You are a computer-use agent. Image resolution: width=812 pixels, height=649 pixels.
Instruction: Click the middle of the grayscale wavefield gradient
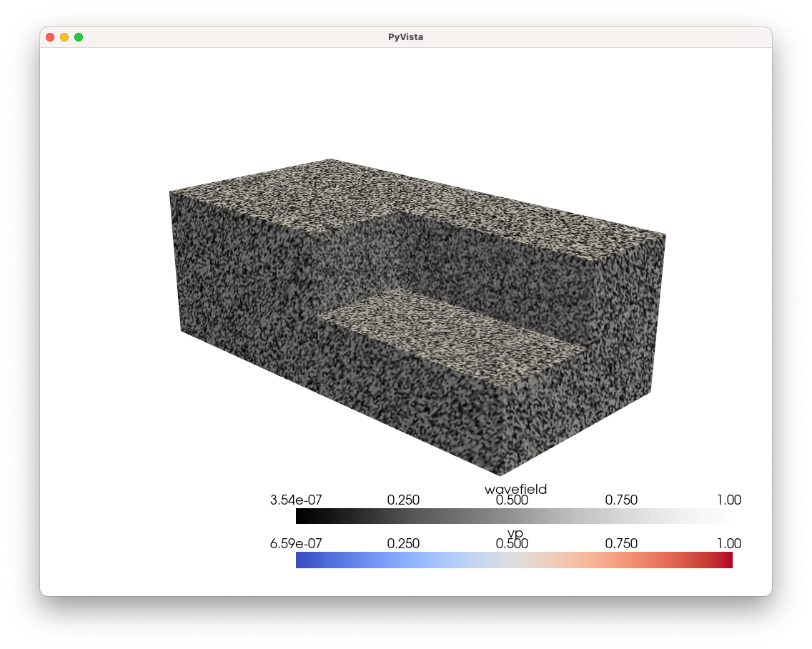(x=516, y=514)
